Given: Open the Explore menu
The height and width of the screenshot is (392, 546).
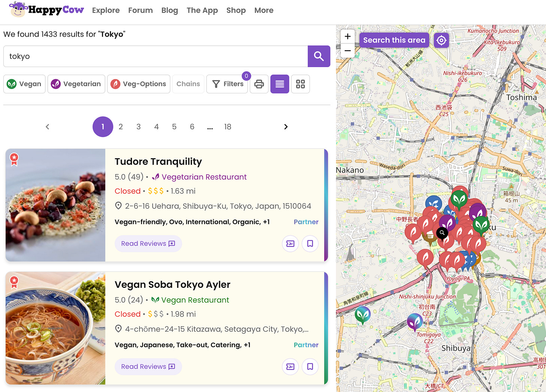Looking at the screenshot, I should pos(106,10).
